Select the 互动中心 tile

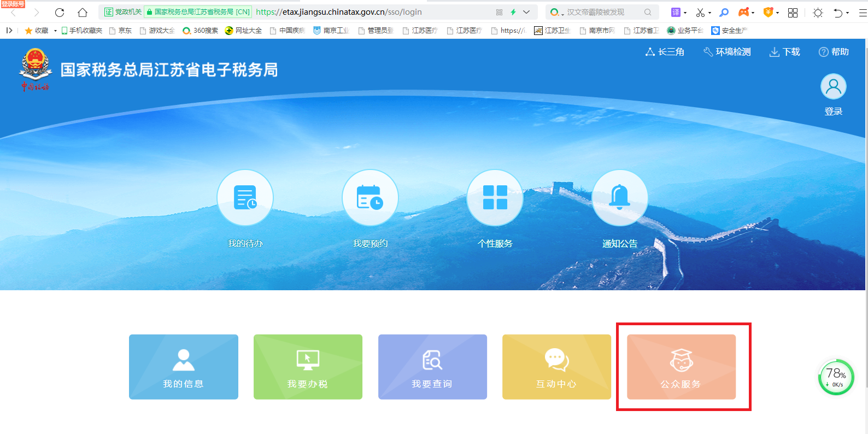556,367
